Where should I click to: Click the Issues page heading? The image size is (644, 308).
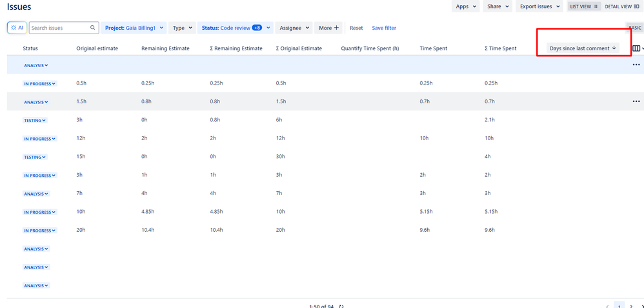pos(19,6)
